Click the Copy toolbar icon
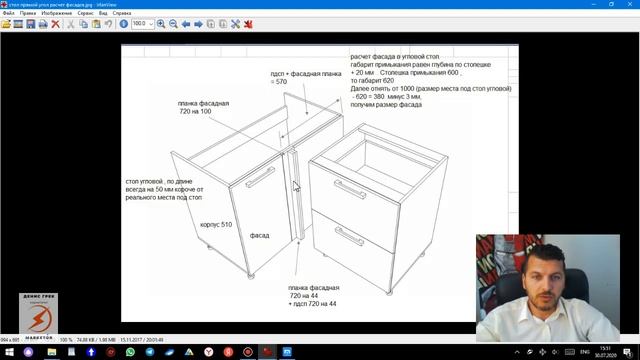 click(x=83, y=24)
